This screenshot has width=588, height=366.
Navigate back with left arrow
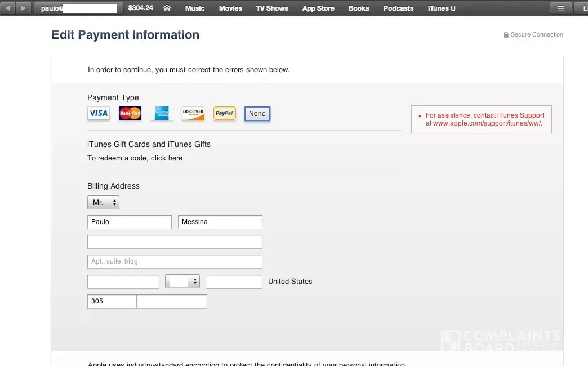[8, 8]
